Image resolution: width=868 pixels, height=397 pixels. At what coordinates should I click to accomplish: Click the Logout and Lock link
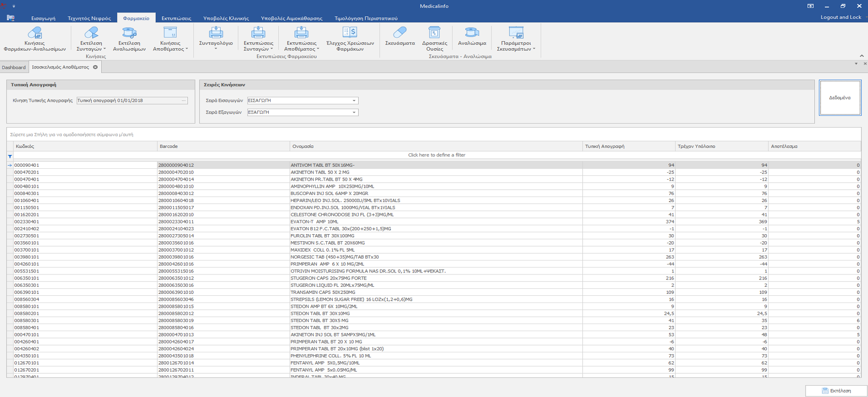point(840,17)
